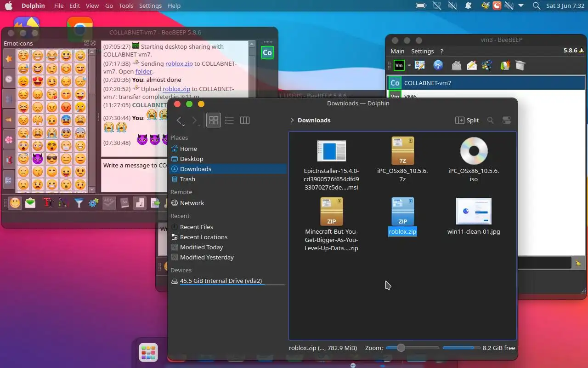
Task: Click the colorful network group icon
Action: pos(487,65)
